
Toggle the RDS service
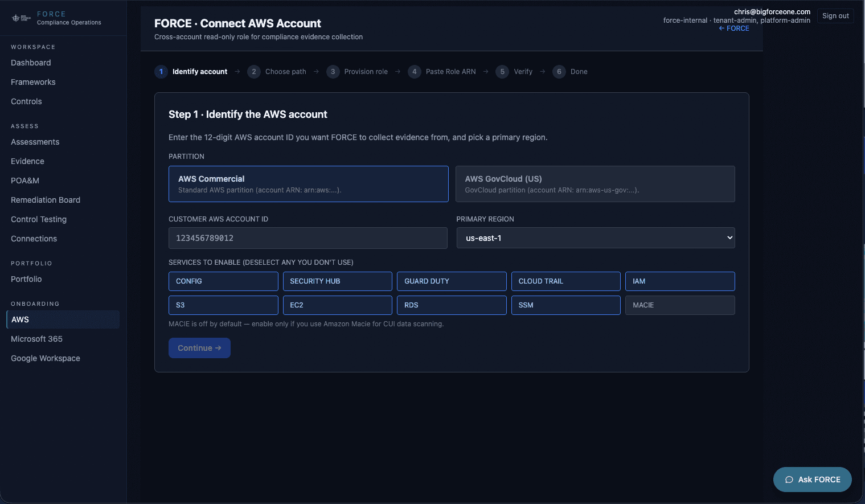tap(452, 305)
